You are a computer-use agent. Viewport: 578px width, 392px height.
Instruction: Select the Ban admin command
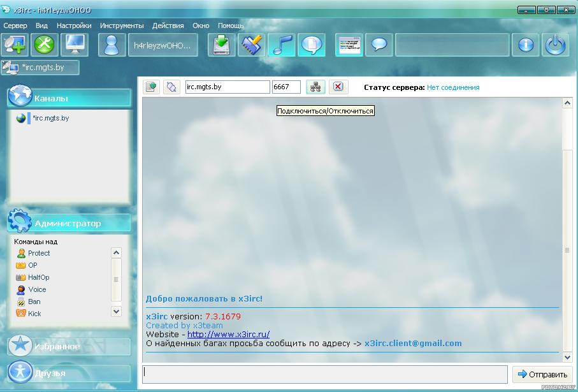[34, 301]
